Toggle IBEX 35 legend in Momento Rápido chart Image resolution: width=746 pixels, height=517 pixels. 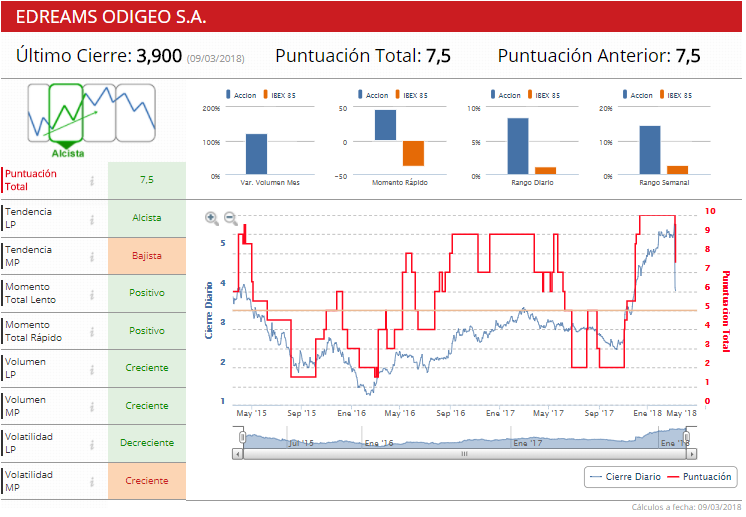point(412,95)
